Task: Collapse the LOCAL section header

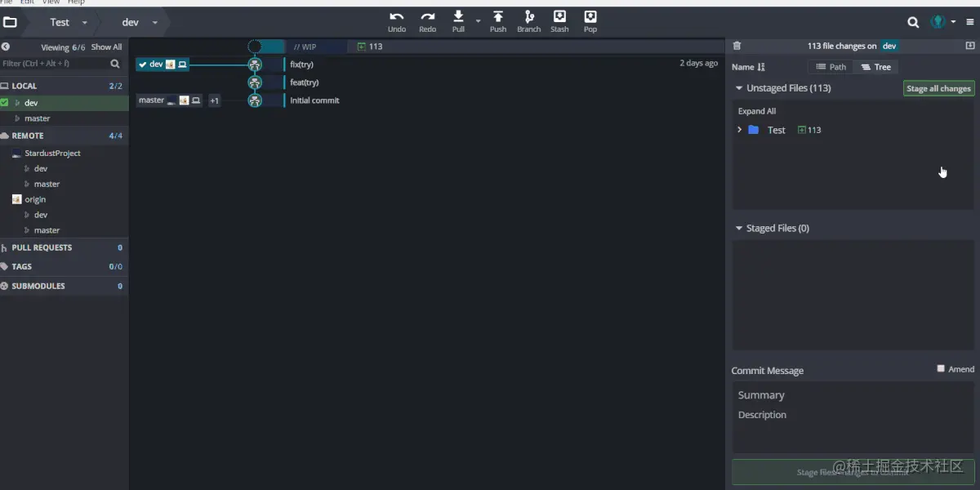Action: click(x=64, y=86)
